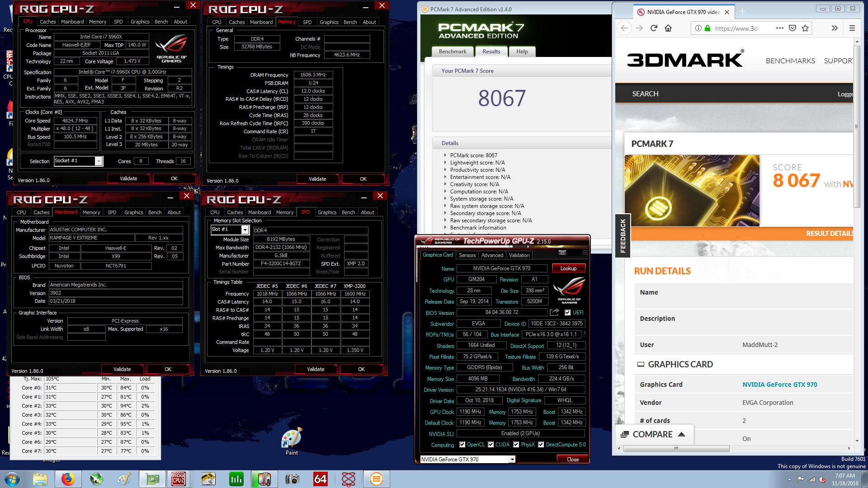Open the GPU-Z hamburger menu

point(585,253)
